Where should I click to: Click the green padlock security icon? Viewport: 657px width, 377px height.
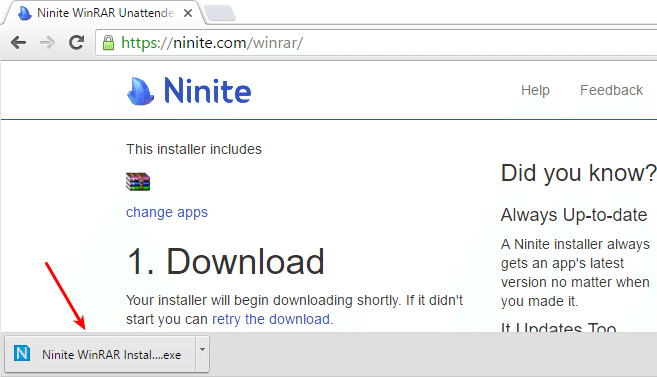108,43
